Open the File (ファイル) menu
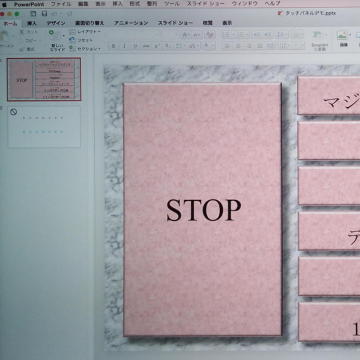The image size is (360, 360). [x=61, y=4]
